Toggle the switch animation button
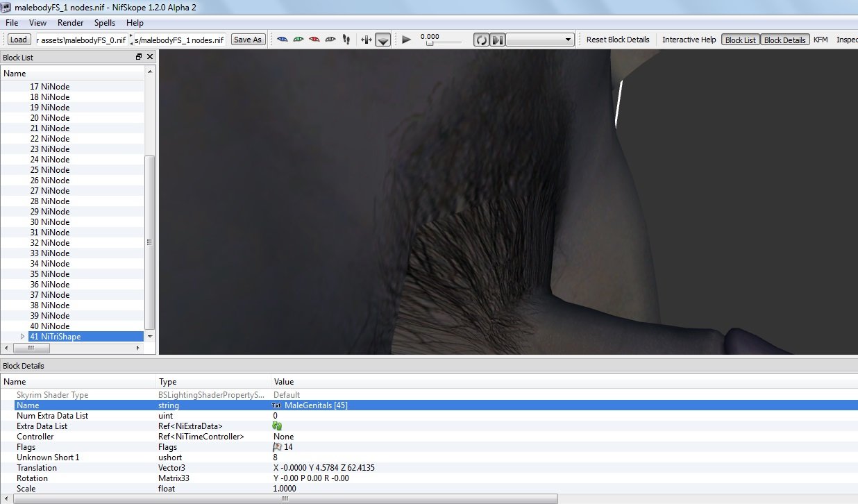858x504 pixels. (497, 40)
